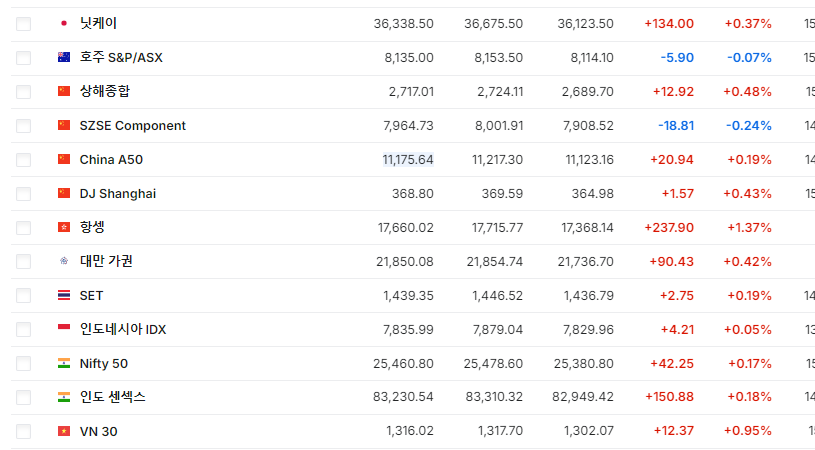This screenshot has height=450, width=815.
Task: Tick the checkbox for China A50 row
Action: [23, 160]
